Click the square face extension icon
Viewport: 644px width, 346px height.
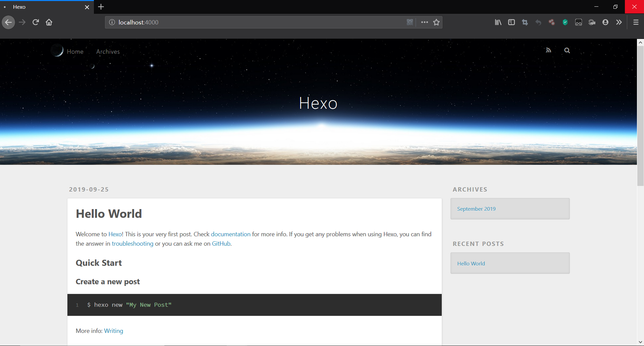pyautogui.click(x=579, y=22)
